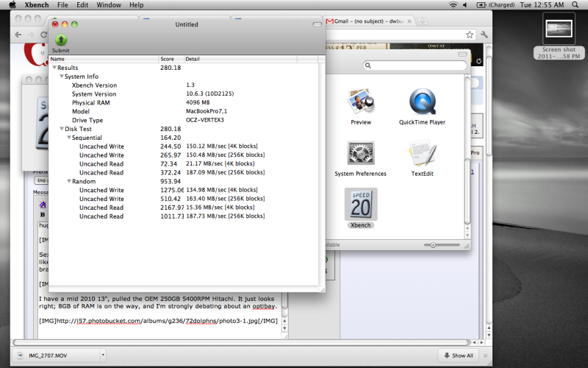Open the File menu
Viewport: 588px width, 368px height.
(62, 5)
